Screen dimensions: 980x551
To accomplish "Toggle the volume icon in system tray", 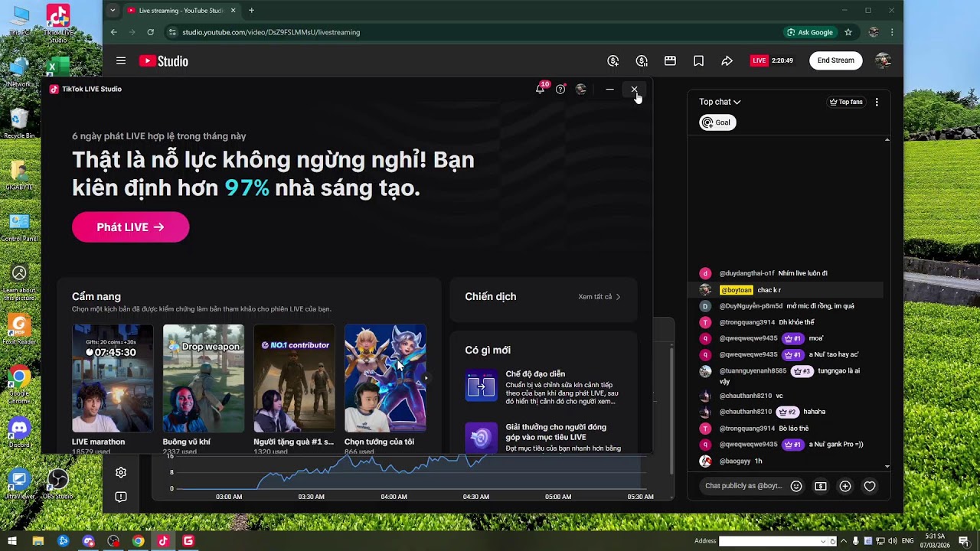I will 894,541.
